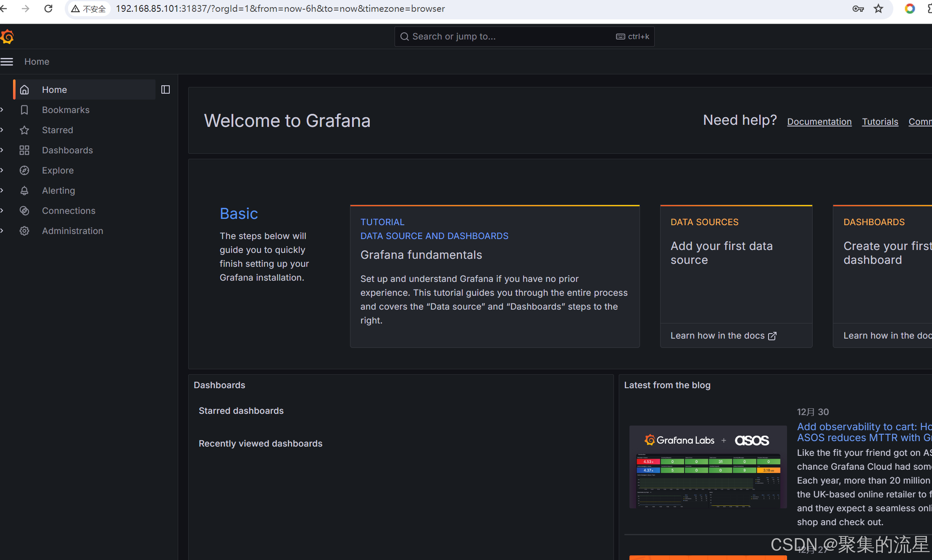The width and height of the screenshot is (932, 560).
Task: Open the Explore menu item
Action: coord(58,171)
